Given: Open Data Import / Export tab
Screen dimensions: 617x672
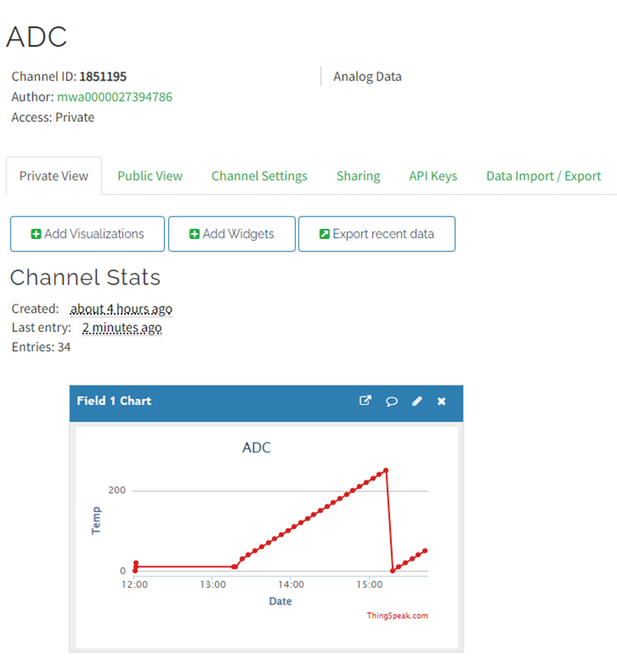Looking at the screenshot, I should pos(543,176).
